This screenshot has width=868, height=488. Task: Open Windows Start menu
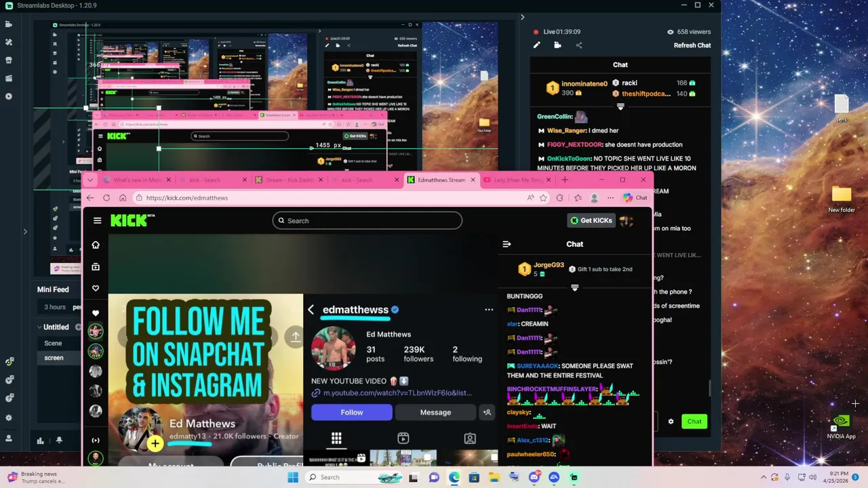point(293,477)
